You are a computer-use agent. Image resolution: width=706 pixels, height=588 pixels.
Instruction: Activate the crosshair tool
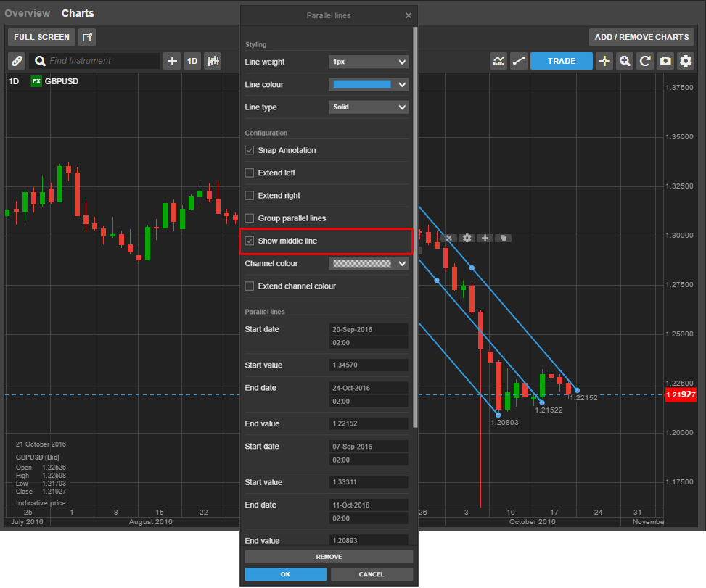[x=604, y=61]
